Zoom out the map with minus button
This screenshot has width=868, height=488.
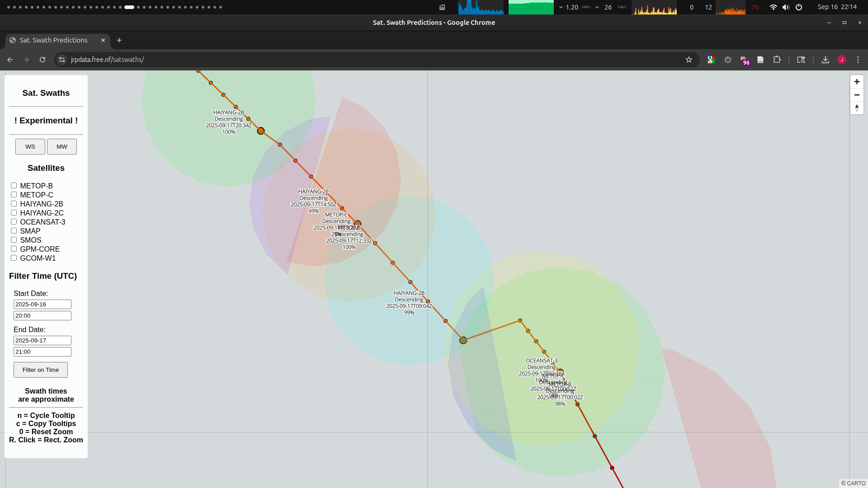tap(857, 95)
